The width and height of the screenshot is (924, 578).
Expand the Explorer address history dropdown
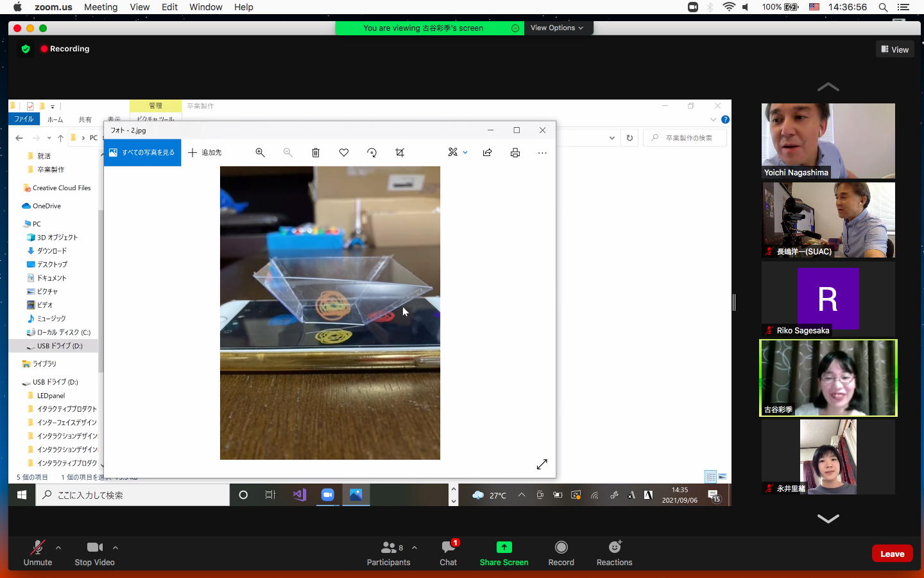pyautogui.click(x=612, y=137)
